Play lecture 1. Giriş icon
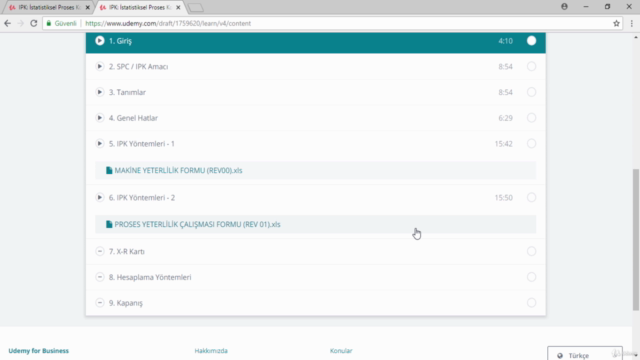 click(x=100, y=41)
